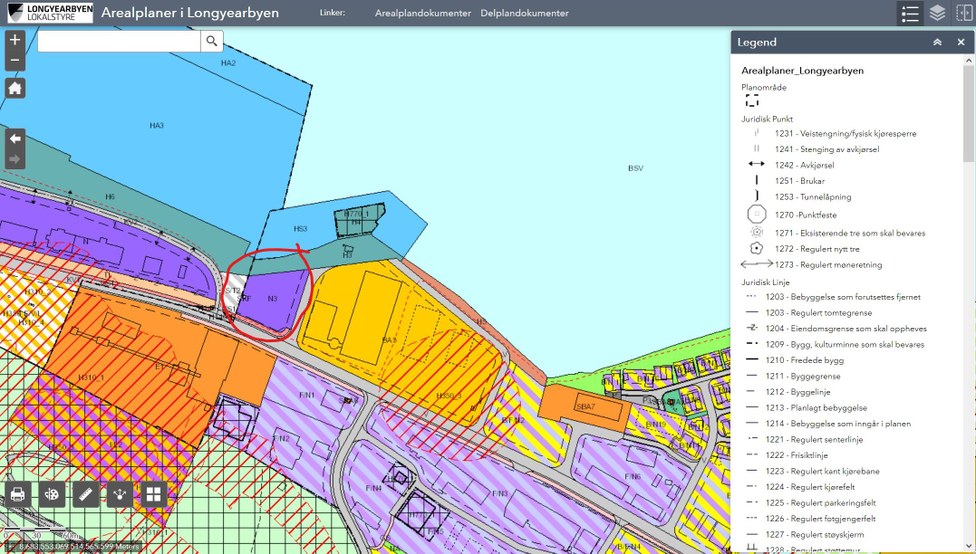Open the Swipe compare widget
Viewport: 976px width, 554px height.
point(964,13)
